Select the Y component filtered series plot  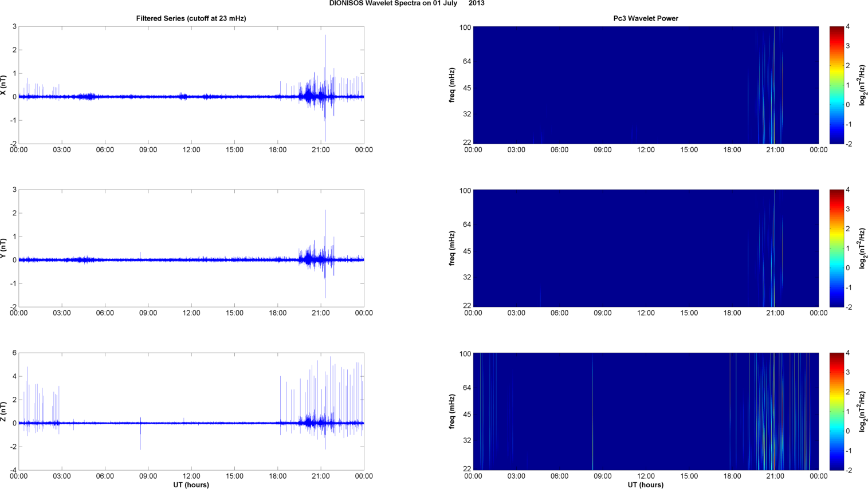[x=191, y=249]
